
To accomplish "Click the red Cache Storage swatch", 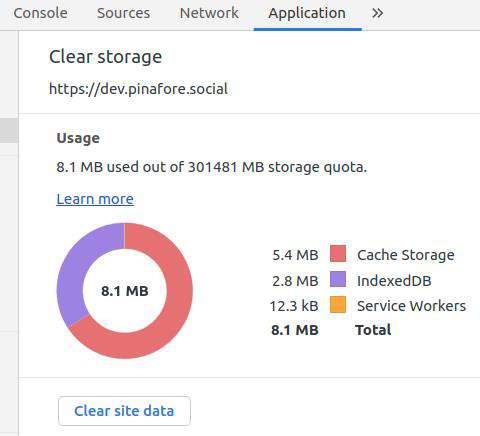I will (338, 254).
